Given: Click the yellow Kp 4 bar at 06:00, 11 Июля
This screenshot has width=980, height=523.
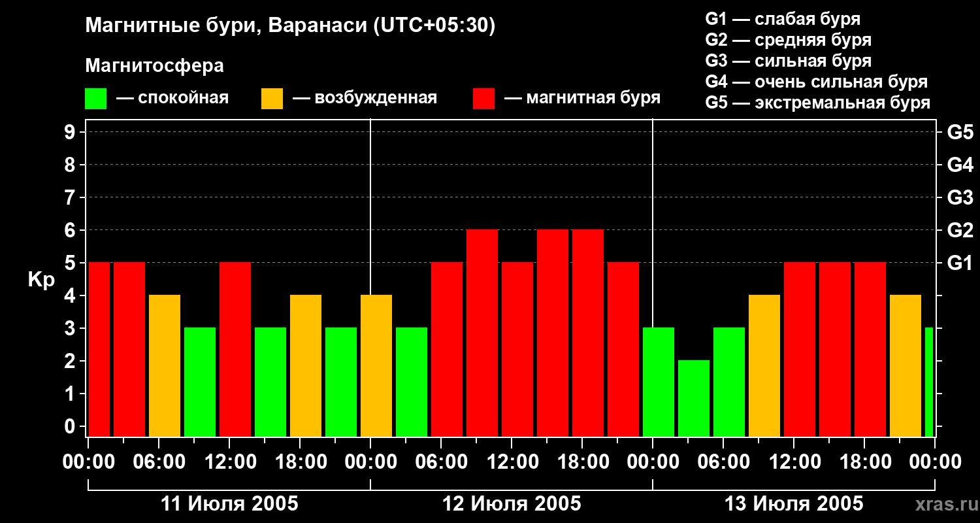Looking at the screenshot, I should tap(165, 365).
